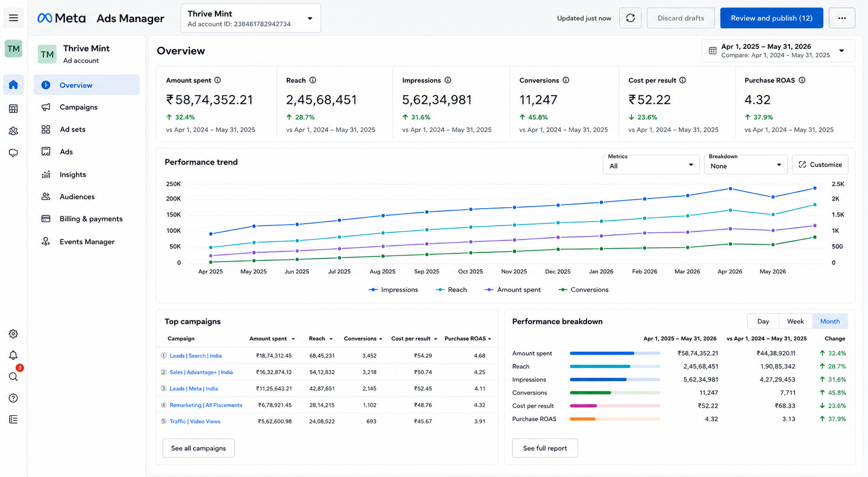The image size is (868, 477).
Task: Click the Amount spent blue progress bar
Action: click(x=615, y=353)
